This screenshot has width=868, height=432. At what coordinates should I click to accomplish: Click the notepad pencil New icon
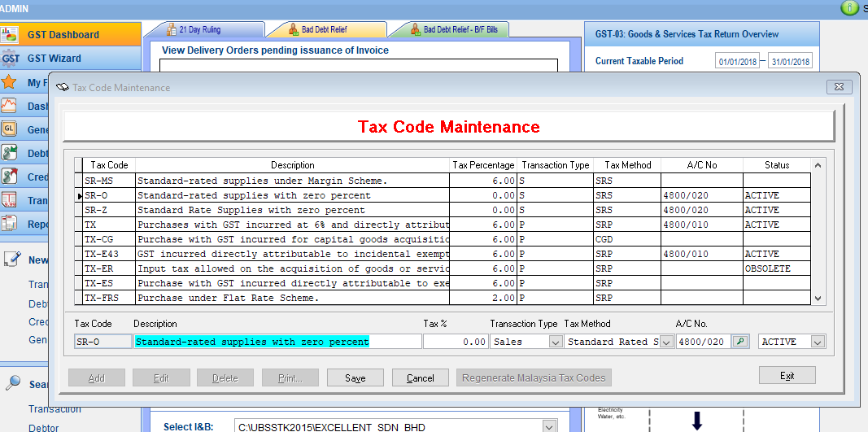tap(12, 260)
